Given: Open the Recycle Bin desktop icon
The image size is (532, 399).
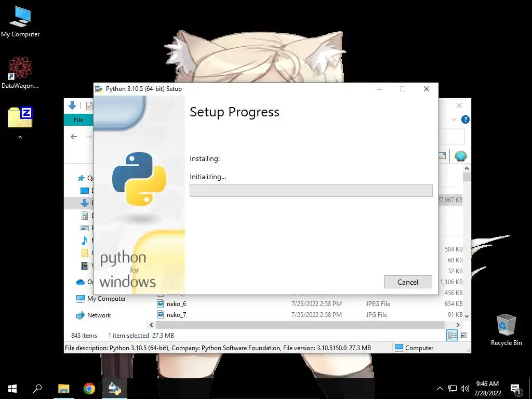Looking at the screenshot, I should click(506, 330).
